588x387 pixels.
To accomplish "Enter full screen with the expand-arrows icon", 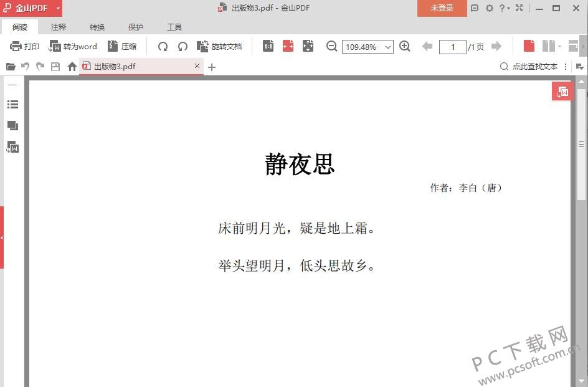I will point(519,8).
